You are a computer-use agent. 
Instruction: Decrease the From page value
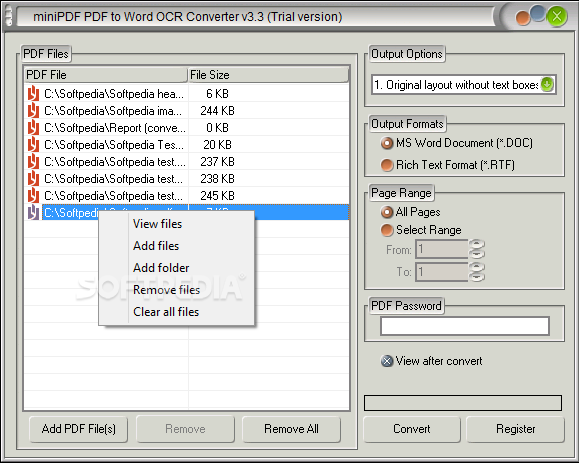[x=477, y=254]
